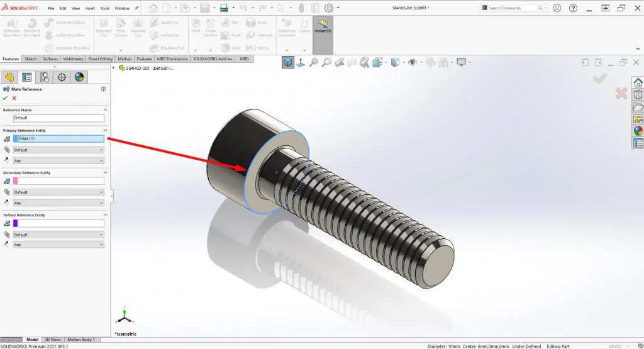Open the File menu
The height and width of the screenshot is (349, 644).
pos(51,8)
